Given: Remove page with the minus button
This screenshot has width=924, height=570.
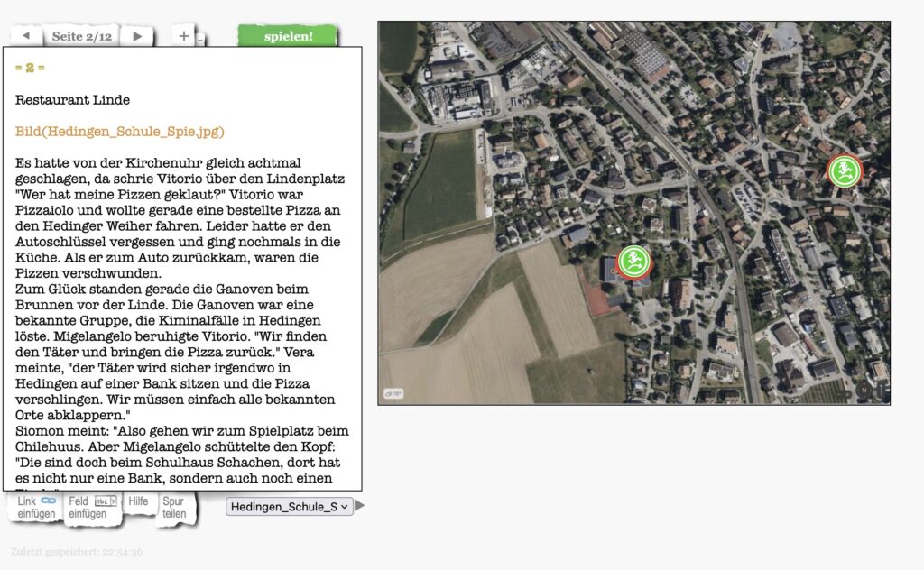Looking at the screenshot, I should point(200,39).
